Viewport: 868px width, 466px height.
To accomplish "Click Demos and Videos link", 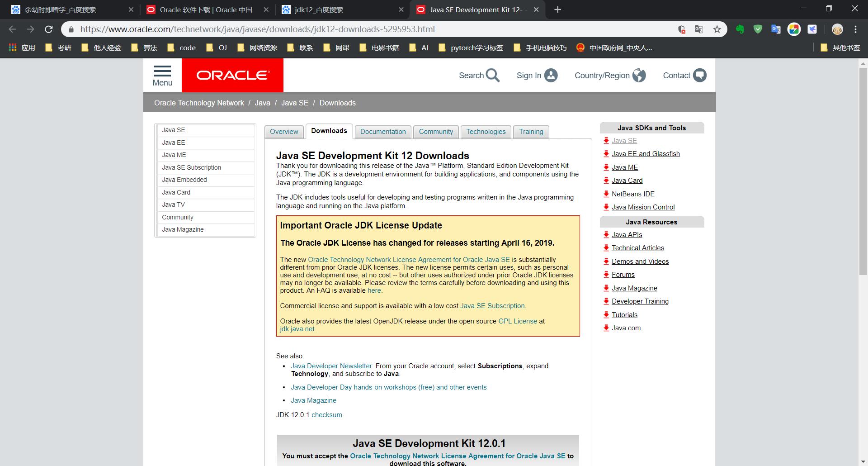I will click(x=640, y=262).
